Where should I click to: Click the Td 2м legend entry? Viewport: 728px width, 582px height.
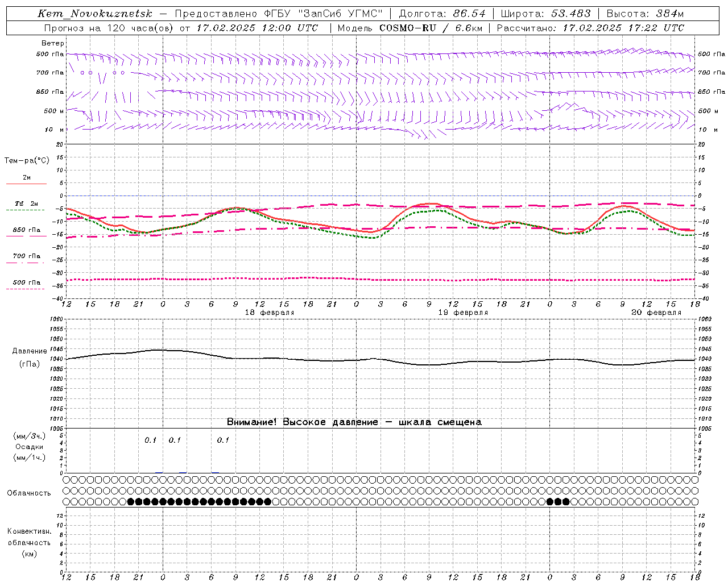26,203
